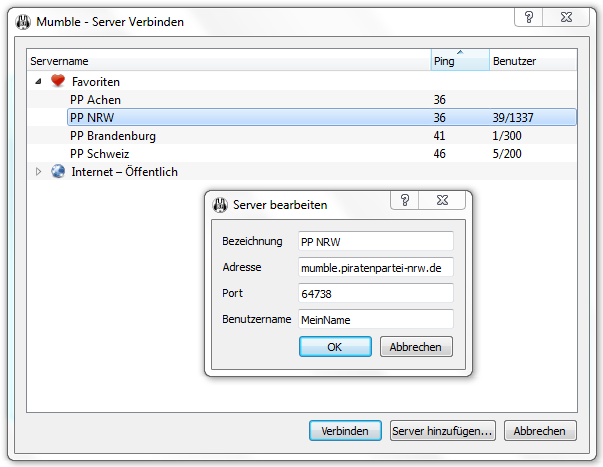Cancel editing with the dialog's Abbrechen button
Viewport: 603px width, 467px height.
click(x=416, y=347)
